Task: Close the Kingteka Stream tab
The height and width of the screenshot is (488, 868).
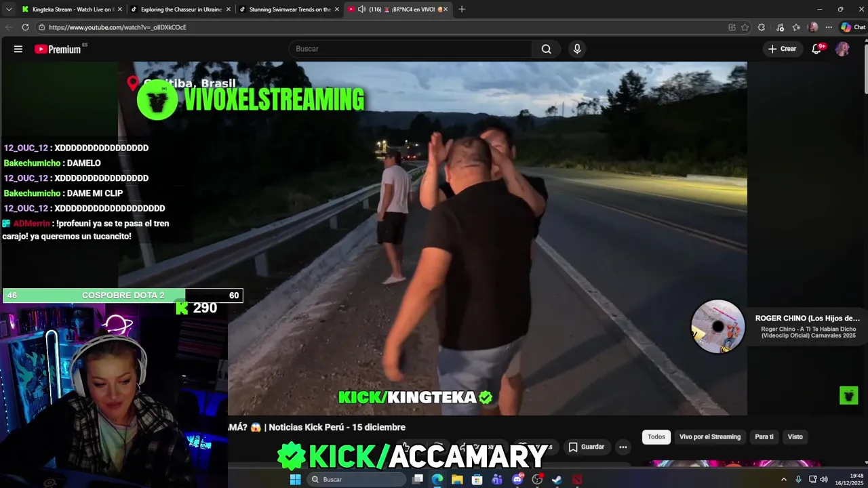Action: coord(119,9)
